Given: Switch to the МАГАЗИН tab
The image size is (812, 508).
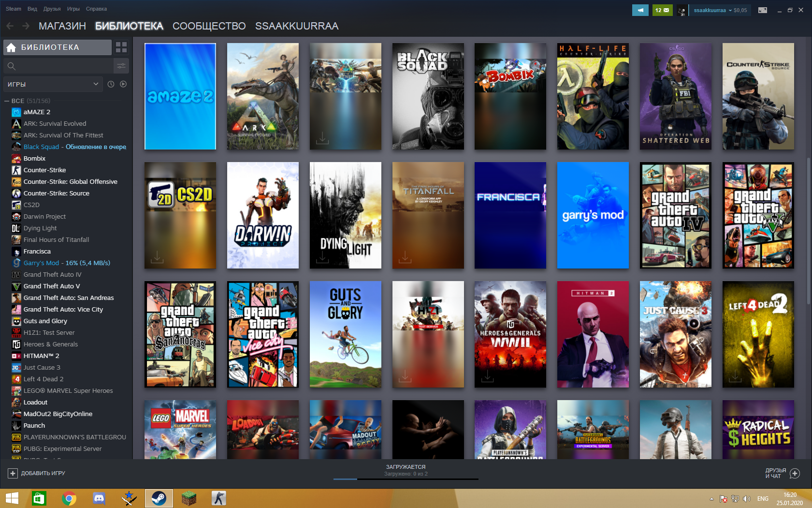Looking at the screenshot, I should 62,26.
